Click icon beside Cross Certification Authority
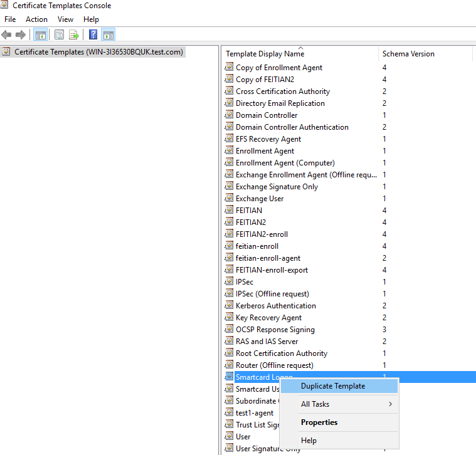The width and height of the screenshot is (476, 455). tap(229, 91)
